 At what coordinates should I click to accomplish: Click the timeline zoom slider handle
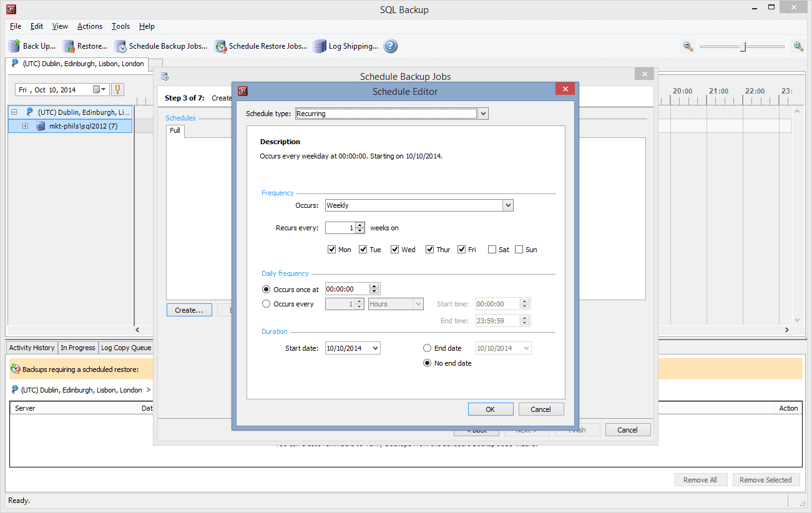743,47
